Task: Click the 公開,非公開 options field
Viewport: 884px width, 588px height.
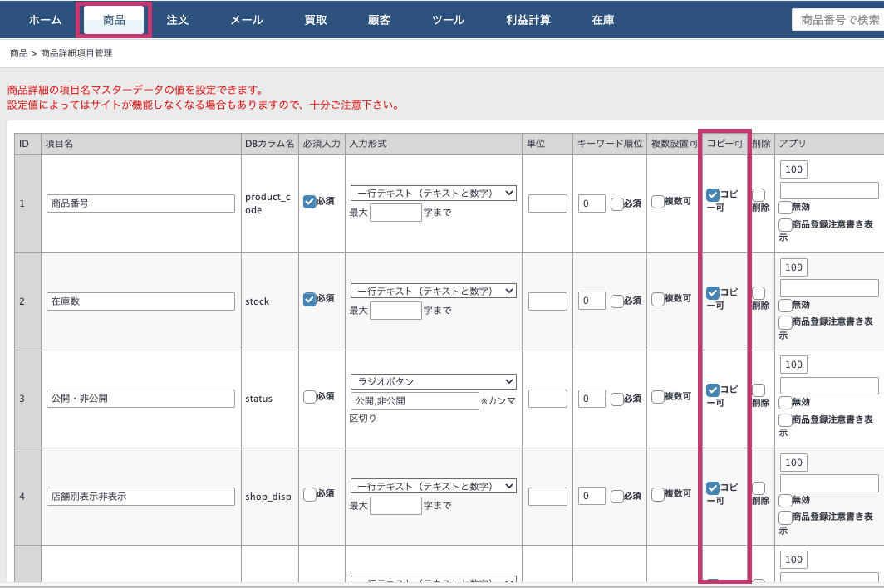Action: click(415, 401)
